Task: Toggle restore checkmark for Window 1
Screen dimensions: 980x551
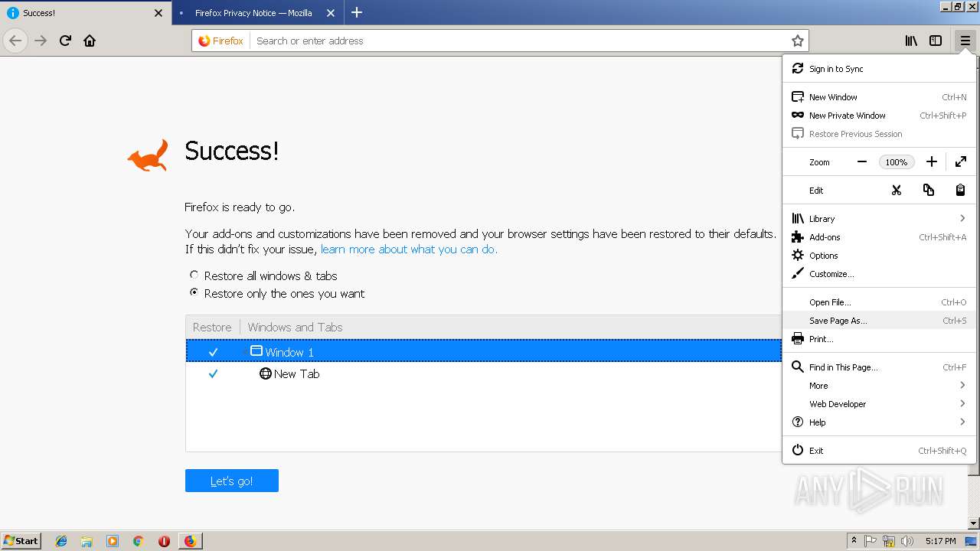Action: pyautogui.click(x=213, y=352)
